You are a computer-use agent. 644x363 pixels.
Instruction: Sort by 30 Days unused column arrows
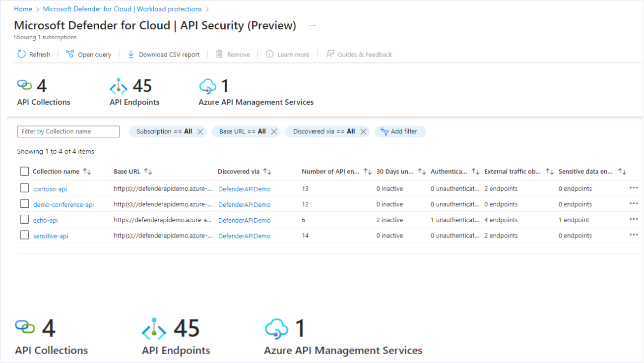tap(422, 172)
